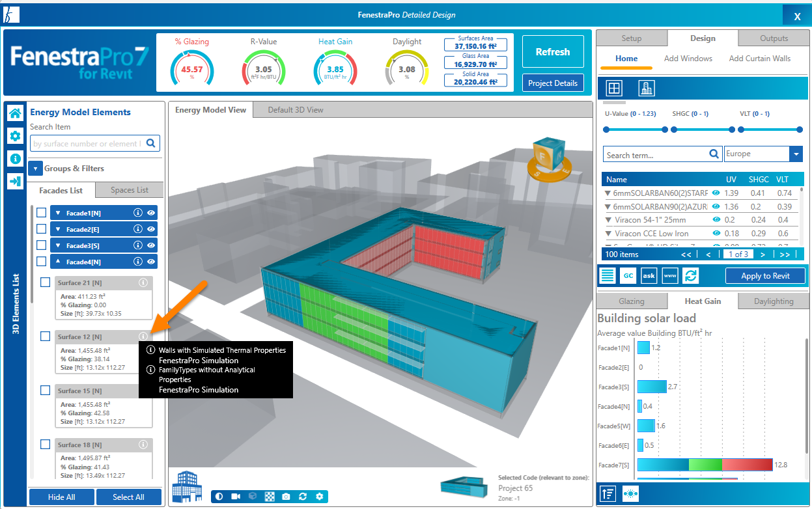Open the info icon in left sidebar
The width and height of the screenshot is (812, 509).
[15, 159]
